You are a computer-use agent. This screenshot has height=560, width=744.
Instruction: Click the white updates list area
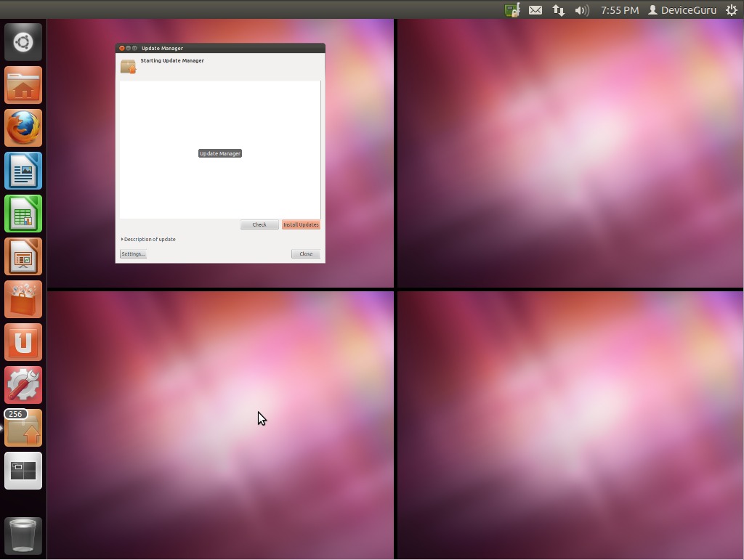220,150
